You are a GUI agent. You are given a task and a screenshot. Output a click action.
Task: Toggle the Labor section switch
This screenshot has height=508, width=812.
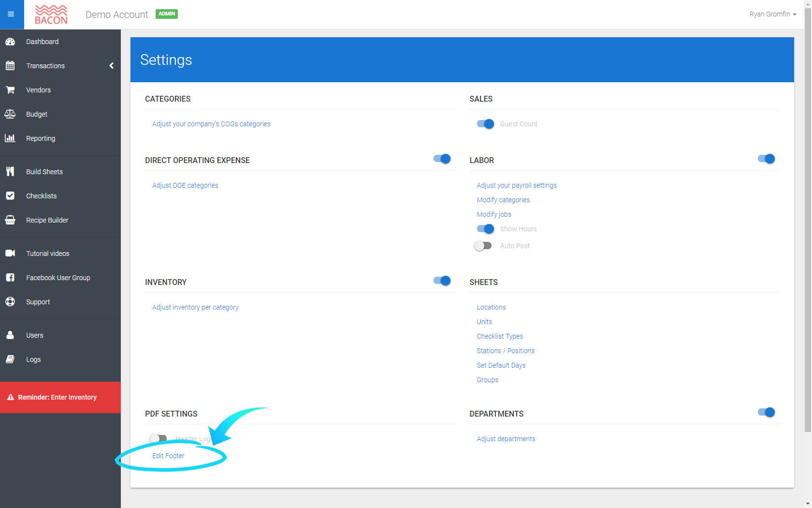(x=767, y=159)
